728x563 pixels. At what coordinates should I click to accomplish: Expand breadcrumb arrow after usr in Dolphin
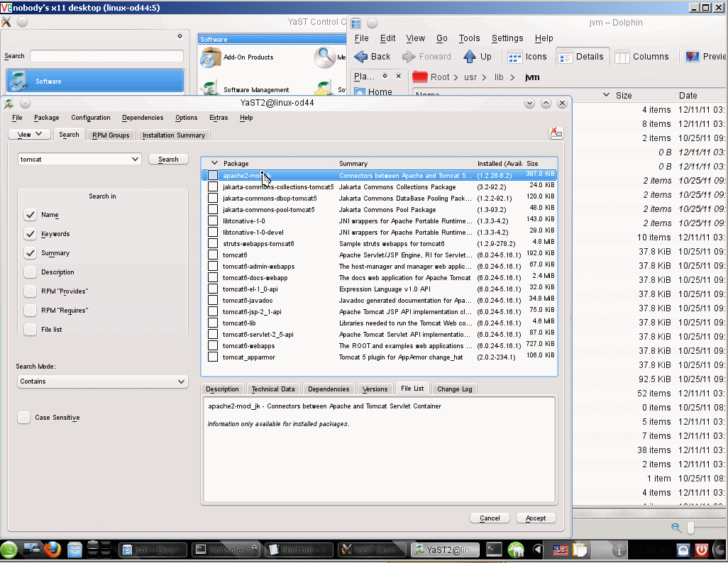click(x=484, y=77)
